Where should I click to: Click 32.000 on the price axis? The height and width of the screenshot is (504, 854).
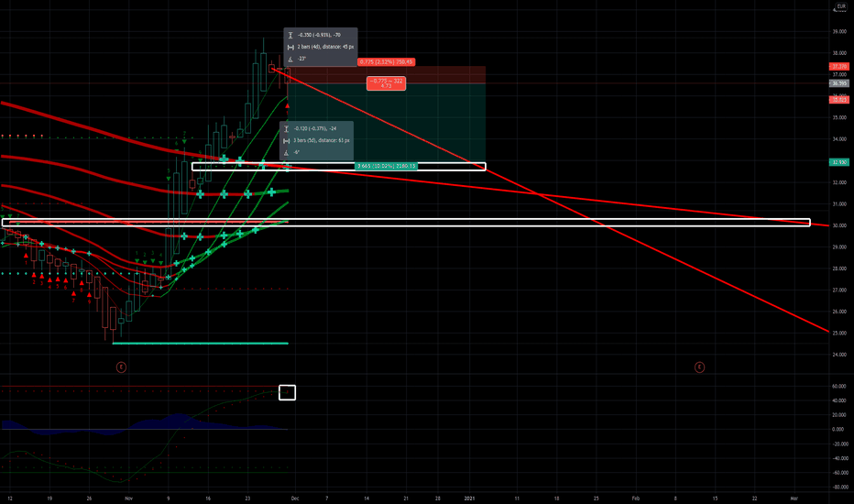(839, 182)
